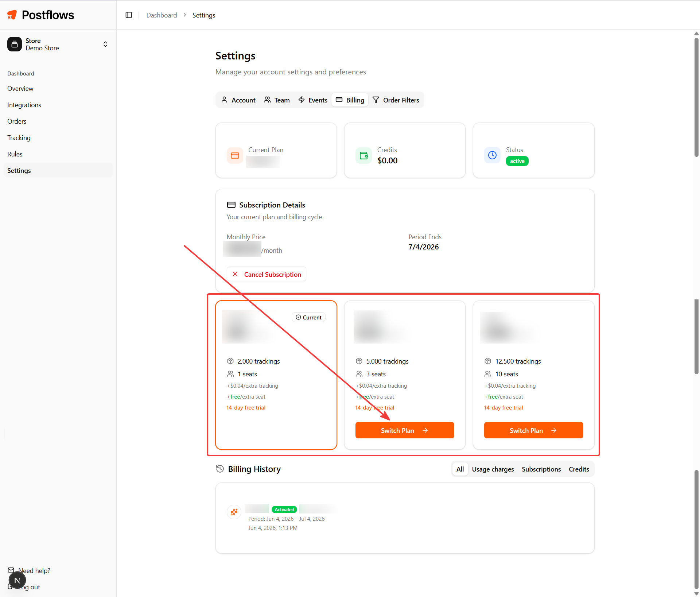Cancel the subscription

pos(267,274)
